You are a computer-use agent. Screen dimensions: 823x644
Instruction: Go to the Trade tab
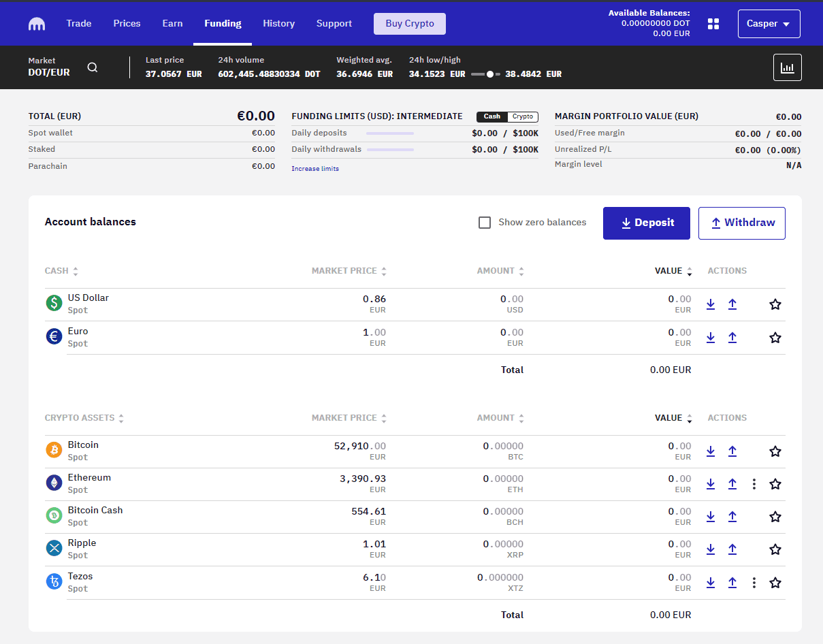coord(79,23)
